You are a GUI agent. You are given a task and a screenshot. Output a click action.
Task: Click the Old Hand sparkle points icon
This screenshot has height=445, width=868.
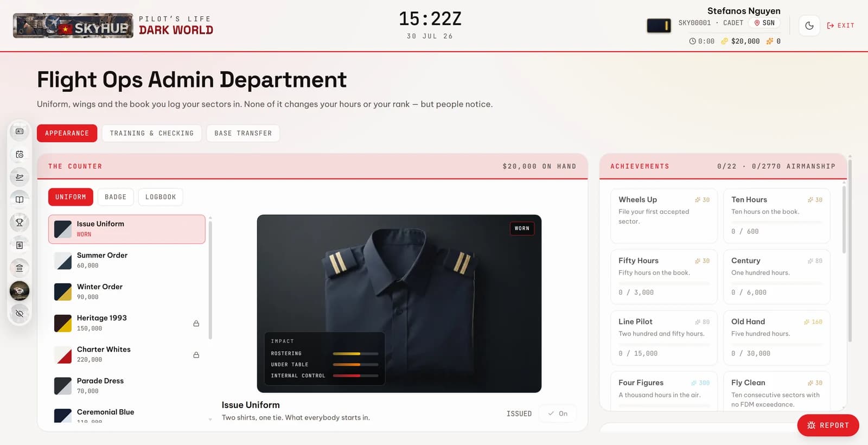807,322
